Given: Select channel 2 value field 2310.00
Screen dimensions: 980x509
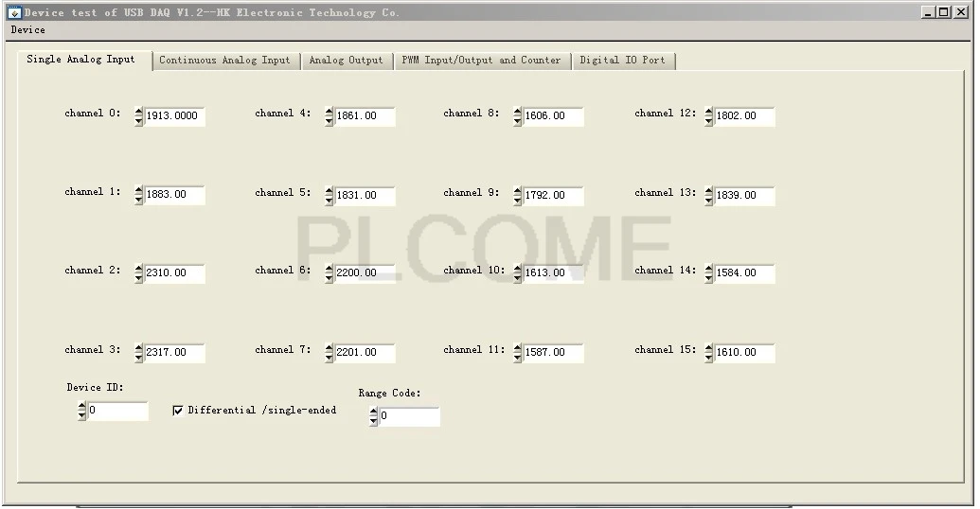Looking at the screenshot, I should [x=174, y=272].
